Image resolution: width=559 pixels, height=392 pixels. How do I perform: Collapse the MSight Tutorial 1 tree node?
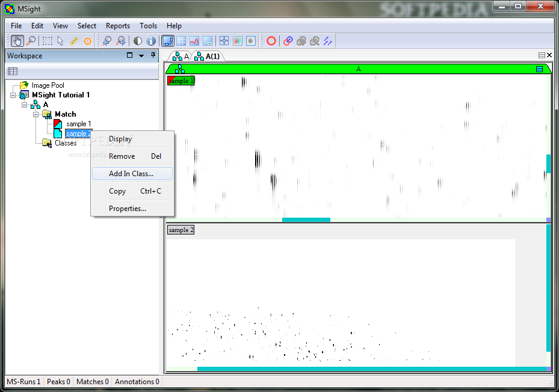tap(13, 95)
